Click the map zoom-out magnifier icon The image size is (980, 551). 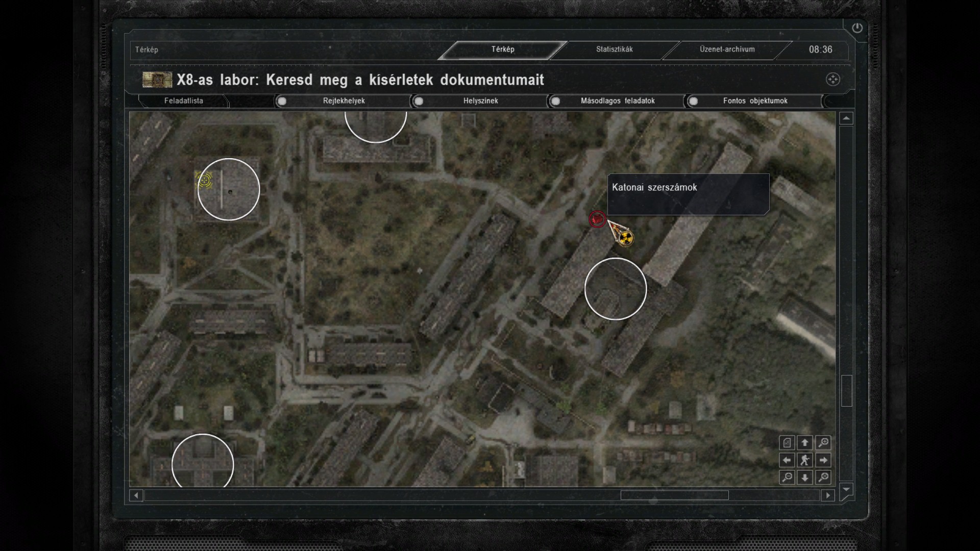[x=787, y=477]
